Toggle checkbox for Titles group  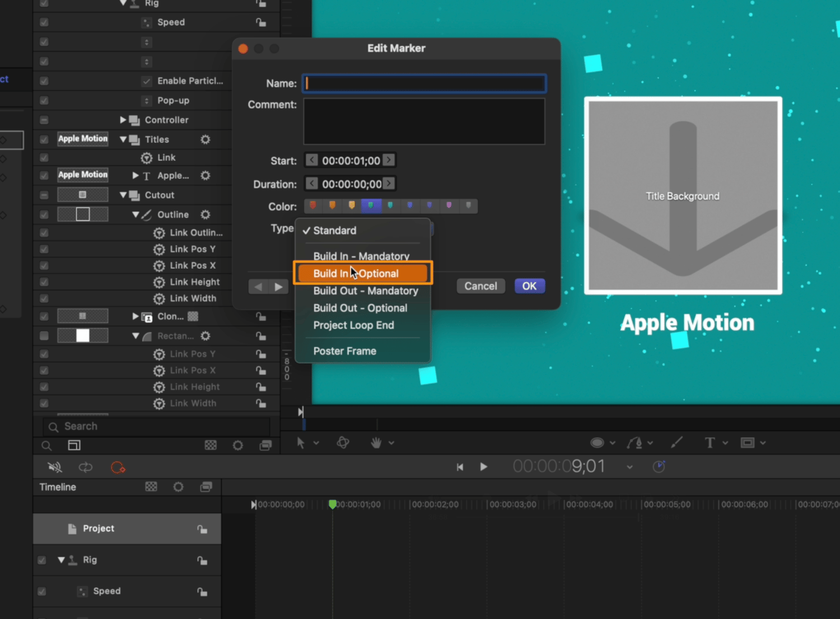click(x=44, y=139)
